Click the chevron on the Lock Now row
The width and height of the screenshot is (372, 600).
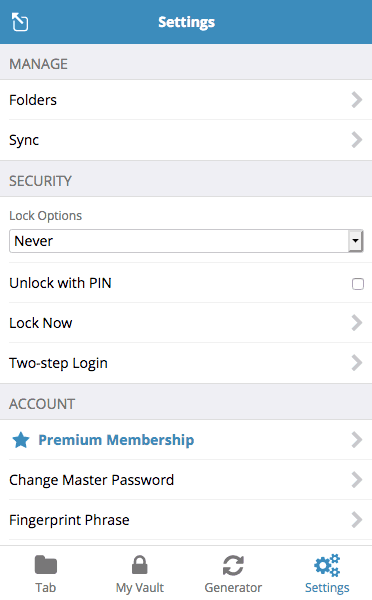(x=357, y=323)
